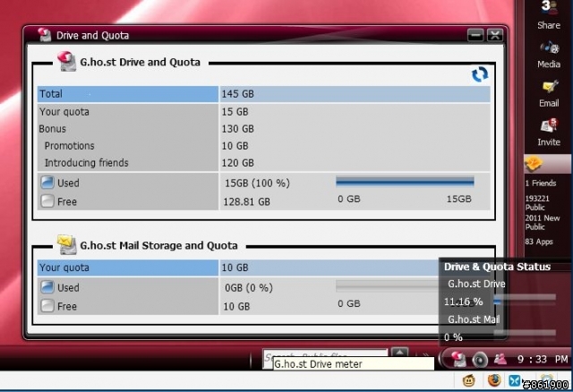Click the G.ho.st Drive meter tray icon
The height and width of the screenshot is (392, 573).
[458, 359]
